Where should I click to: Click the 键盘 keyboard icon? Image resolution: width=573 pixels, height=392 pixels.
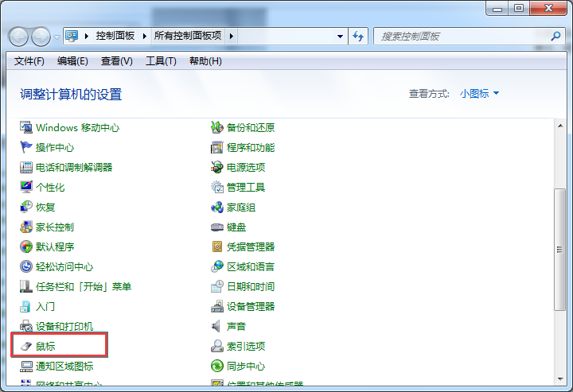[x=217, y=227]
